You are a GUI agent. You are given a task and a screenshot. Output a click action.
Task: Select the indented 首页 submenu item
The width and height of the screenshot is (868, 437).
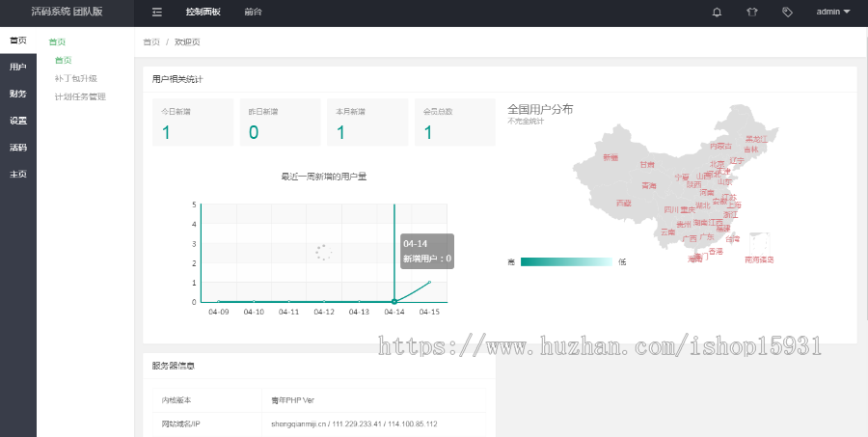[63, 60]
